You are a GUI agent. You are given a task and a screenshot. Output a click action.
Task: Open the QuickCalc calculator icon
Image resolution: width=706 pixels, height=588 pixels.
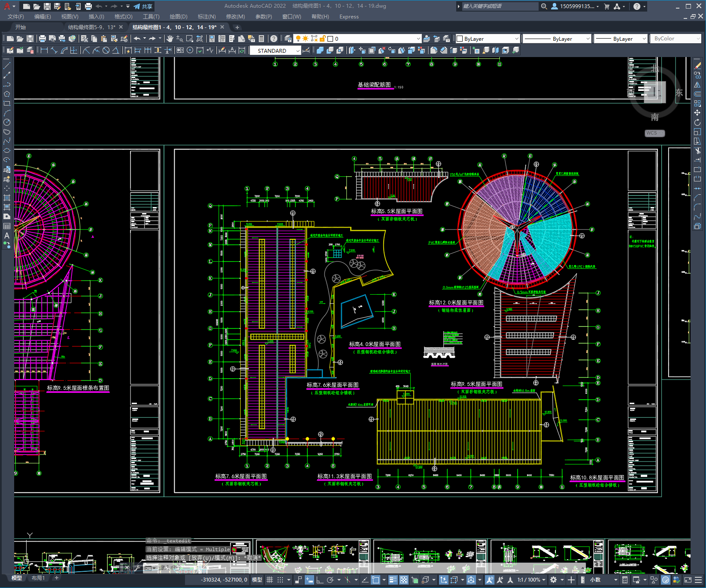click(261, 39)
